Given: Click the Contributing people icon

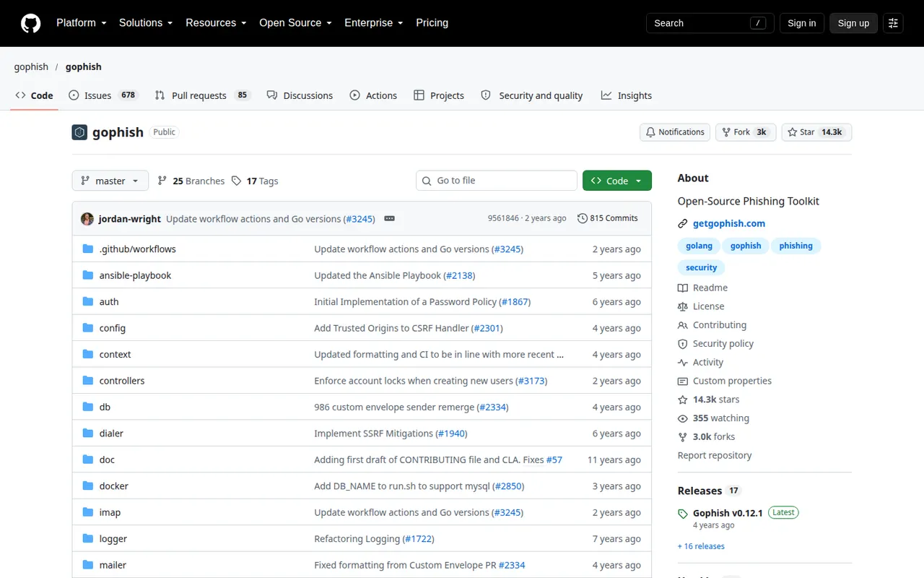Looking at the screenshot, I should click(x=683, y=325).
